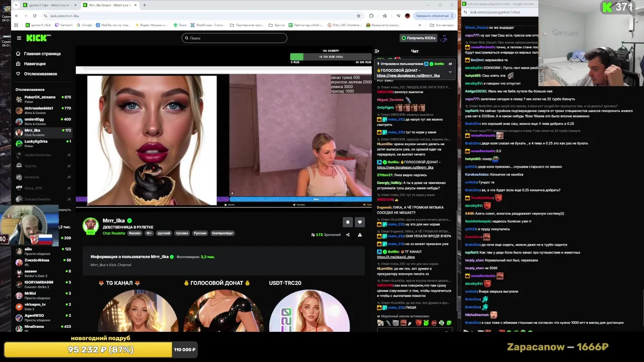This screenshot has height=362, width=644.
Task: Open Все закладки folder
Action: (443, 25)
